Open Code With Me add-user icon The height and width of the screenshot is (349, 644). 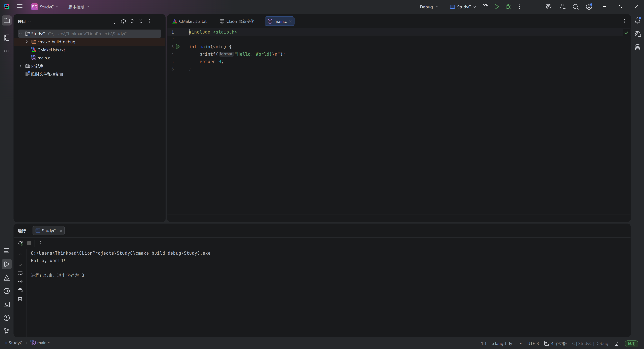[x=562, y=7]
